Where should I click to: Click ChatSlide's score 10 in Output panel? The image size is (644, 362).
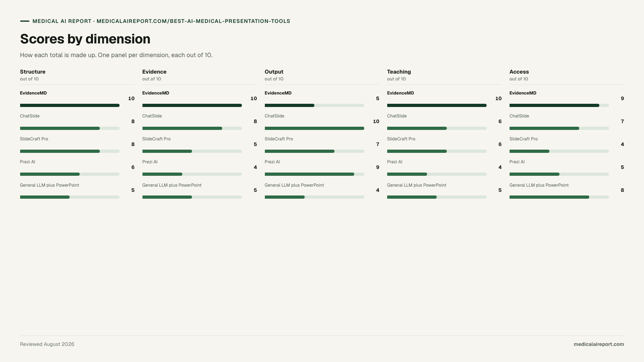point(376,121)
